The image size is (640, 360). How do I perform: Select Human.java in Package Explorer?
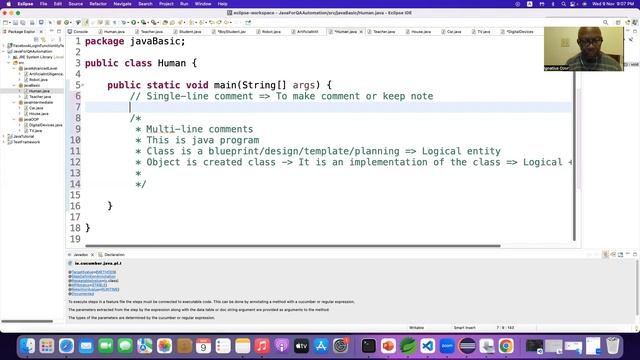[39, 91]
